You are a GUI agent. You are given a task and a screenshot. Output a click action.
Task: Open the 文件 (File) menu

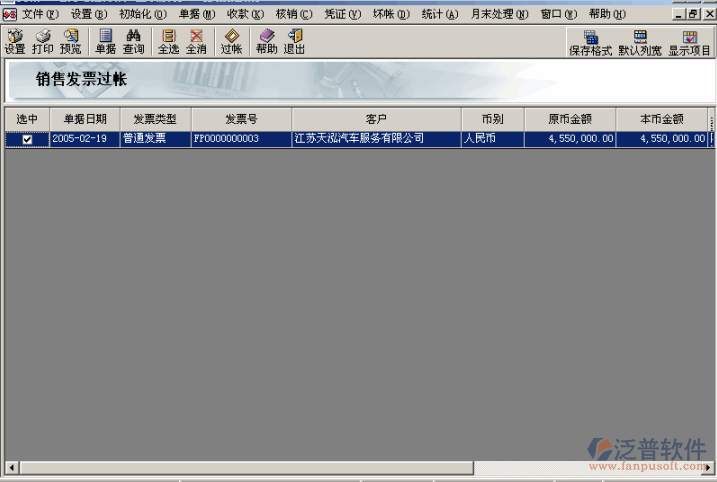pyautogui.click(x=39, y=14)
